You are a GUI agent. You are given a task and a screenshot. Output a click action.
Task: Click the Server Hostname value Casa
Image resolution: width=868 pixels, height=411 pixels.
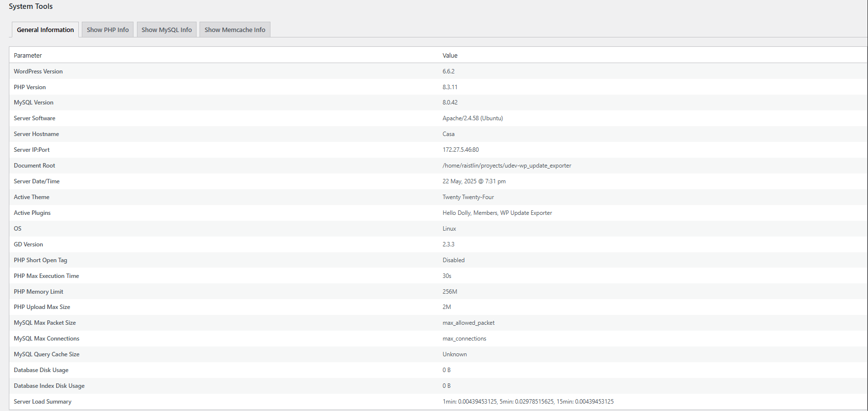tap(448, 134)
